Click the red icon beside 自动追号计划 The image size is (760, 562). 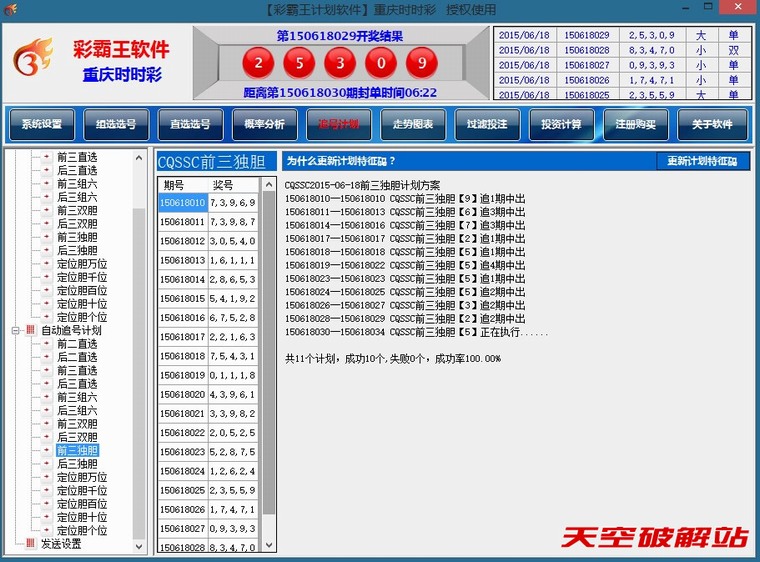[30, 330]
